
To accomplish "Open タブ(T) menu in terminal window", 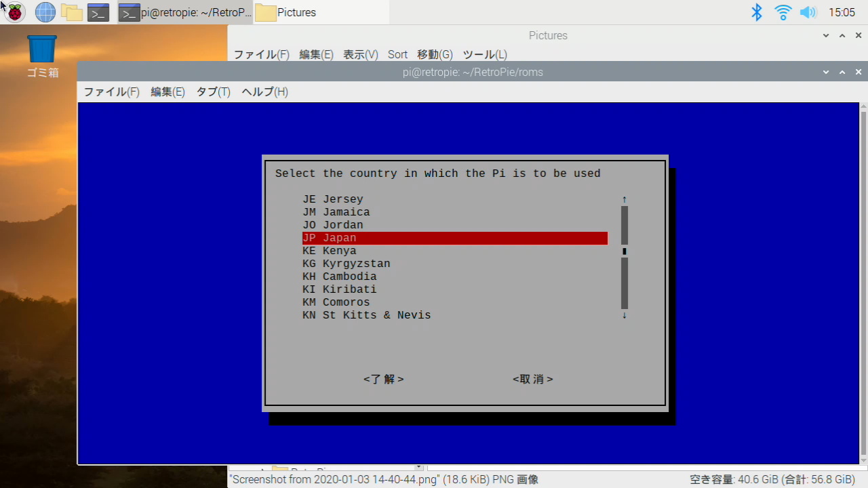I will tap(213, 91).
